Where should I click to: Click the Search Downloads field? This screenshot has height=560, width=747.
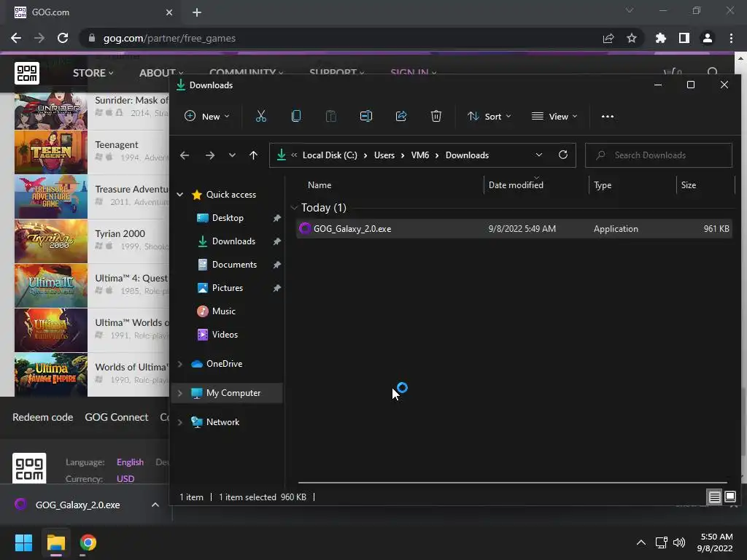[659, 155]
